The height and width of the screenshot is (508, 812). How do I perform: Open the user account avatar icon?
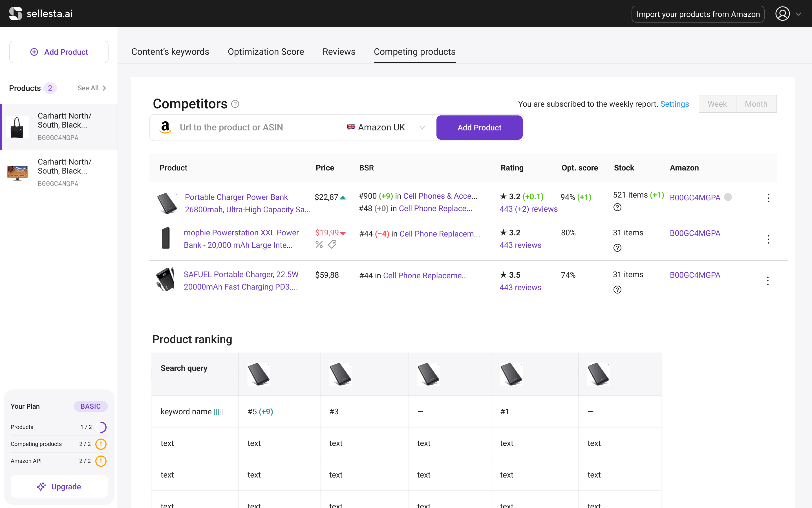[x=782, y=14]
